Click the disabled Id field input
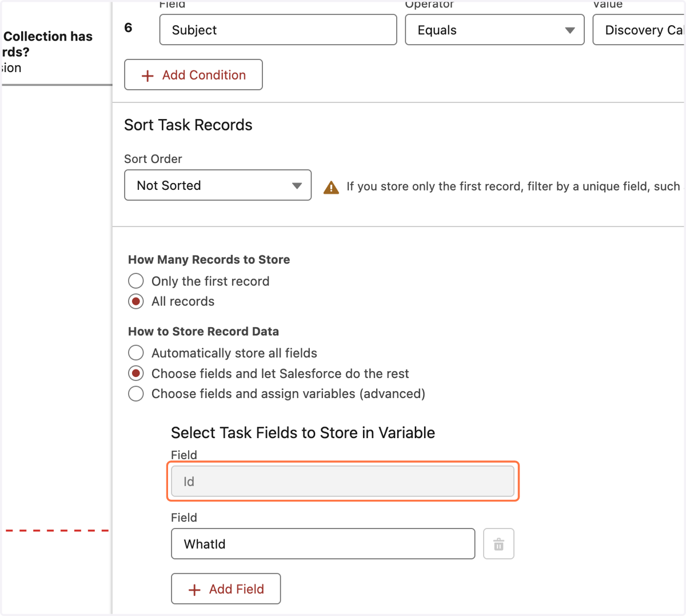The height and width of the screenshot is (616, 686). pyautogui.click(x=342, y=481)
